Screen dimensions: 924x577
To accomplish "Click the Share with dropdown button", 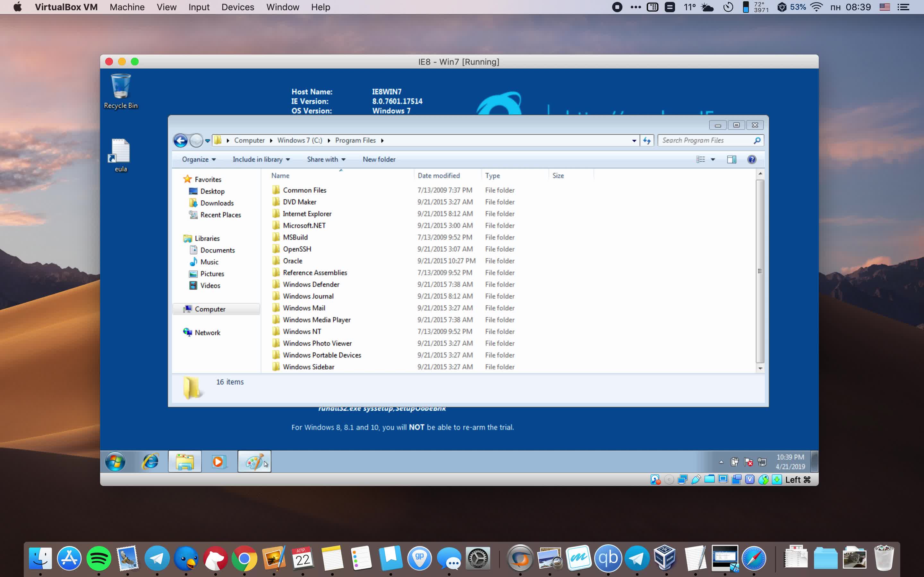I will pyautogui.click(x=325, y=159).
